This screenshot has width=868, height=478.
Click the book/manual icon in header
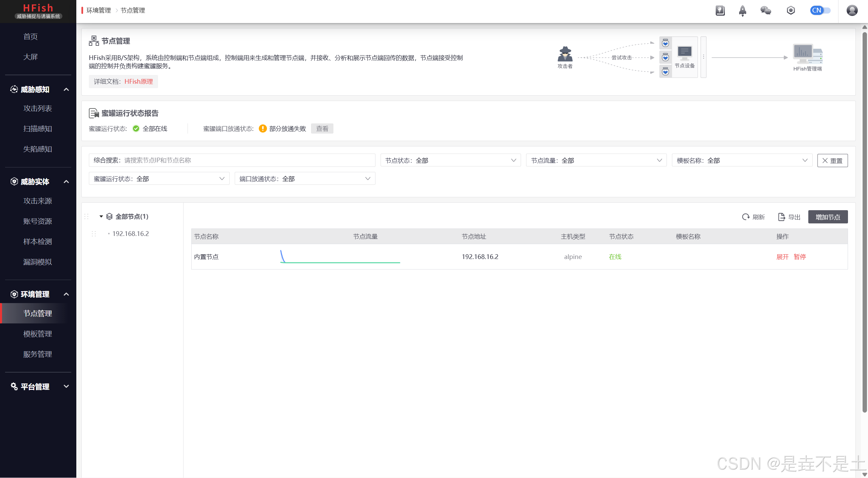tap(720, 11)
